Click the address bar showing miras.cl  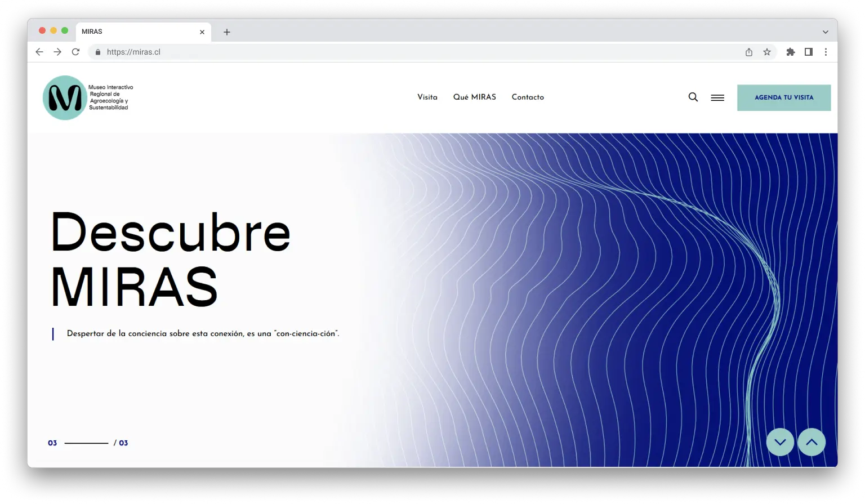point(394,52)
